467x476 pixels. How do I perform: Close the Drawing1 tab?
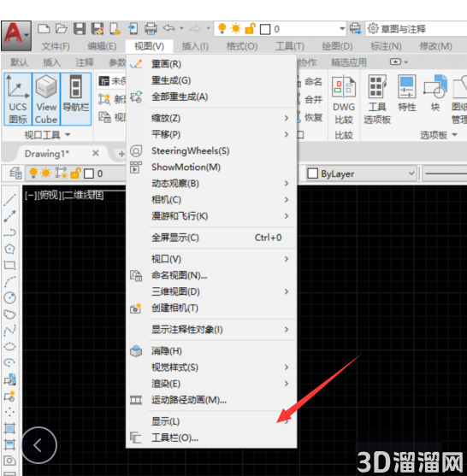tap(96, 153)
